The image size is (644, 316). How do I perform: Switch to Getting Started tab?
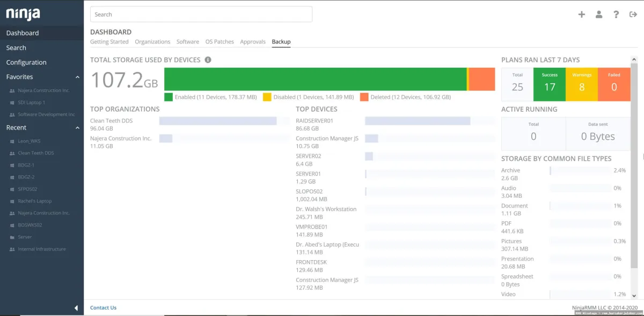pyautogui.click(x=109, y=41)
